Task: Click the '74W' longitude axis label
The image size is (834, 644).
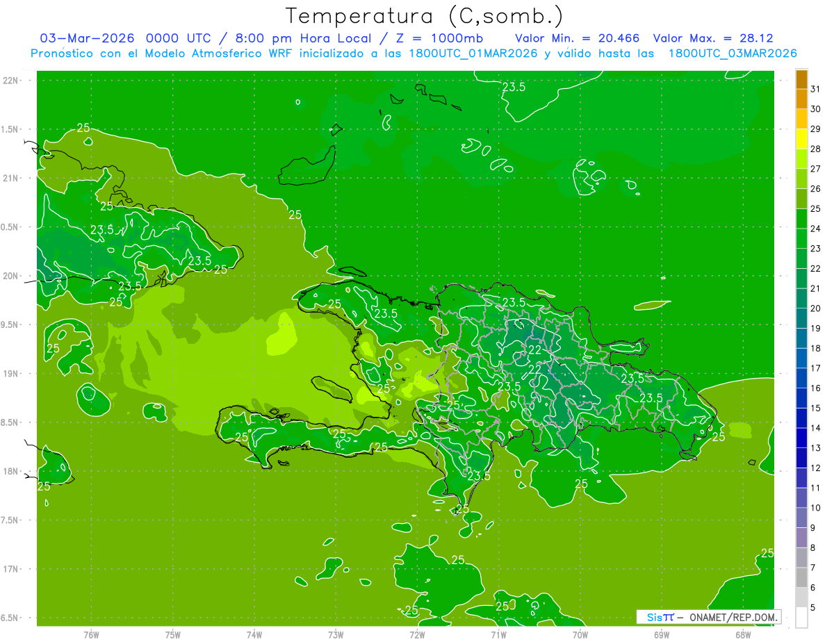Action: [254, 634]
